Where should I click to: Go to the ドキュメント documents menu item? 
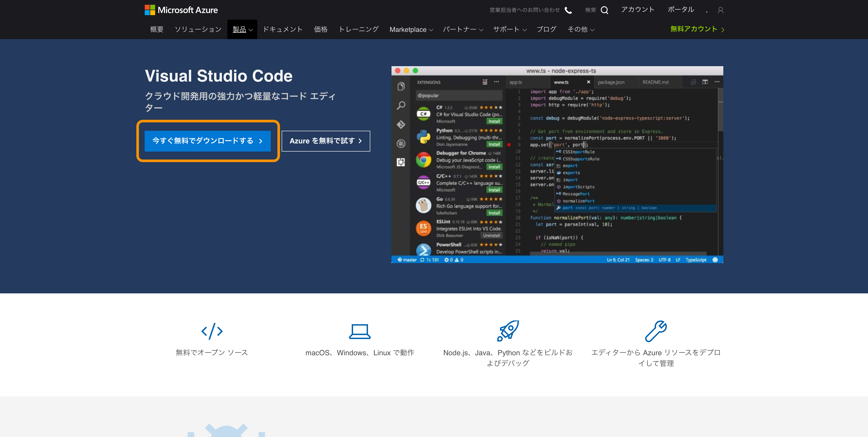click(282, 30)
